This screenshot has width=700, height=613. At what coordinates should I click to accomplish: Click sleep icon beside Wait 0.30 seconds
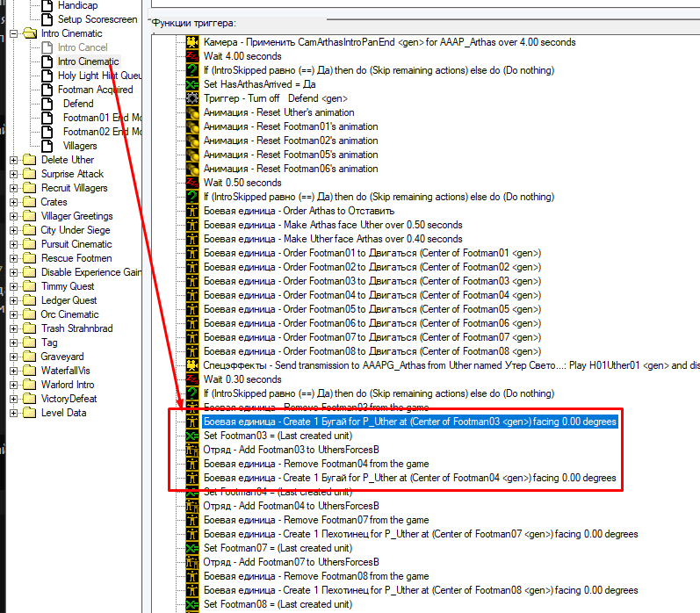(x=192, y=379)
